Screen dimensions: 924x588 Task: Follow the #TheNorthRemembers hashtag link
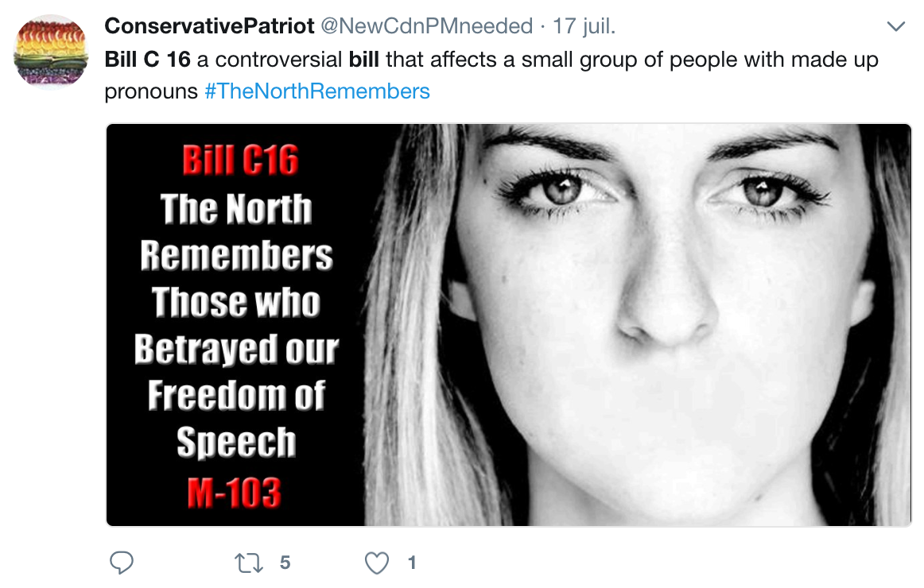317,91
